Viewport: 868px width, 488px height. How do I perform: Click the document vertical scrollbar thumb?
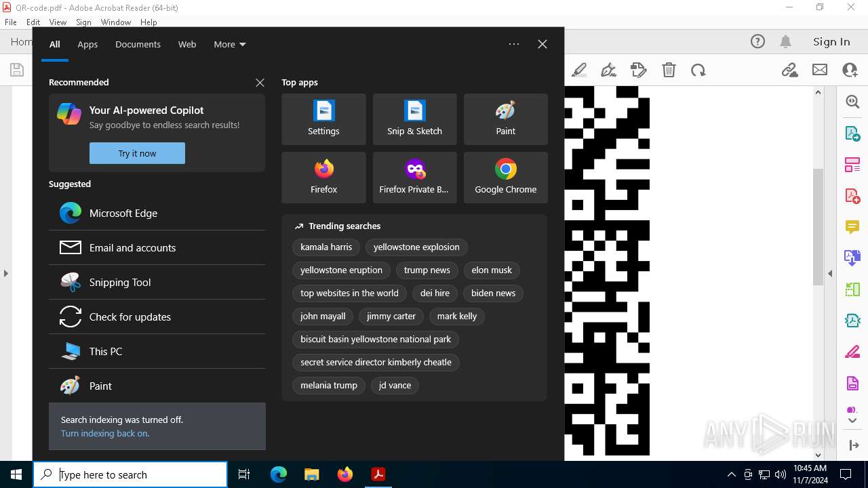click(818, 226)
